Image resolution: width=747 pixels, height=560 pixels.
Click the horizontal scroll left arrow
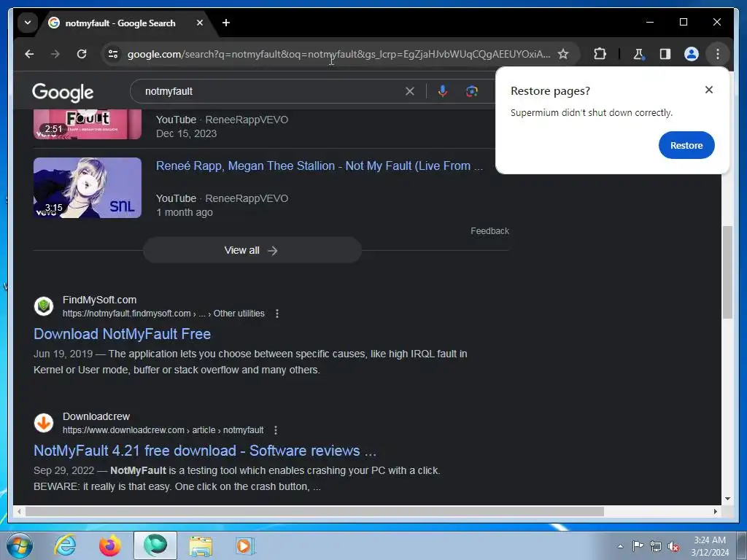pos(19,511)
